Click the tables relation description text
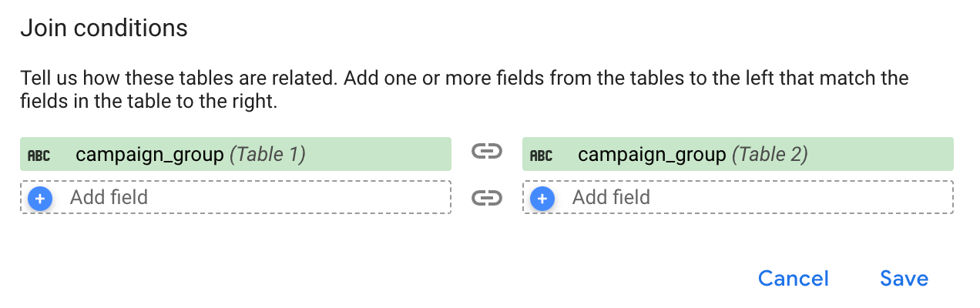The image size is (980, 308). [x=465, y=90]
